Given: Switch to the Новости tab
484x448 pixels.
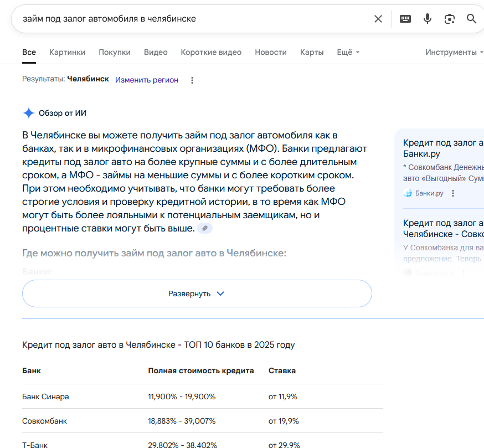Looking at the screenshot, I should (271, 52).
